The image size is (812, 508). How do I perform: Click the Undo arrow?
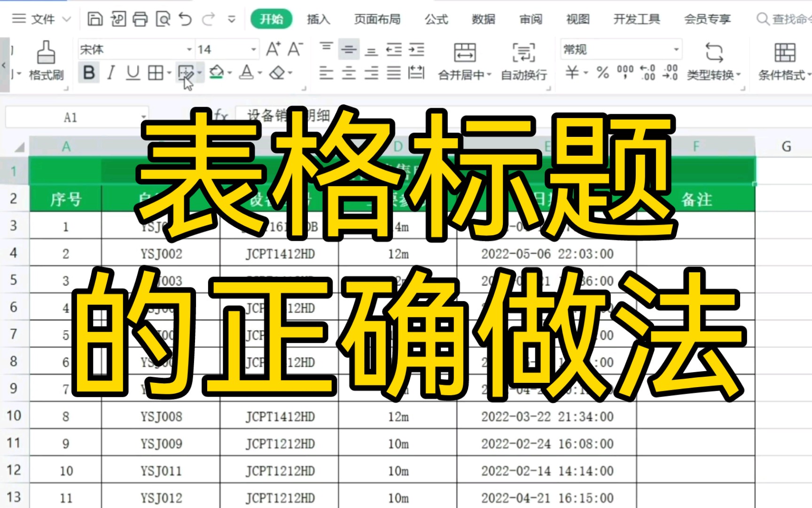[x=185, y=19]
